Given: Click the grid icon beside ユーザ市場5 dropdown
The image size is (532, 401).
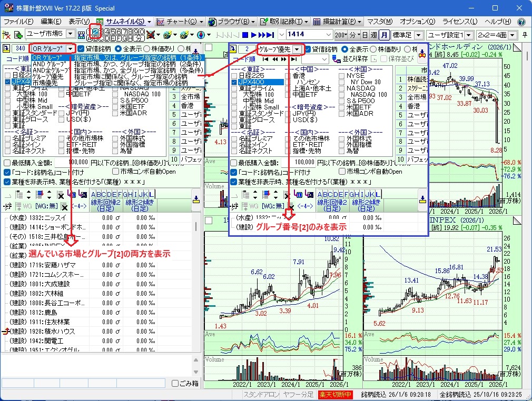Looking at the screenshot, I should point(81,35).
